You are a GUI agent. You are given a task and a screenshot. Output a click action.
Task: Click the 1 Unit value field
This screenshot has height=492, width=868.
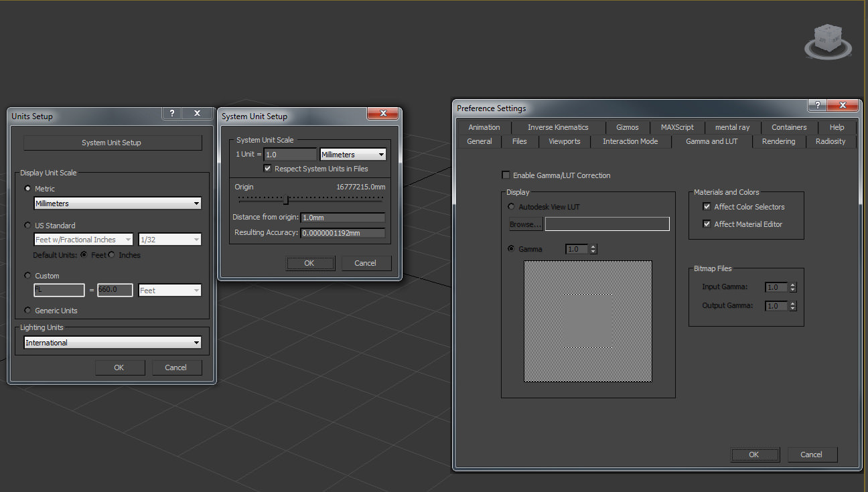[x=290, y=155]
